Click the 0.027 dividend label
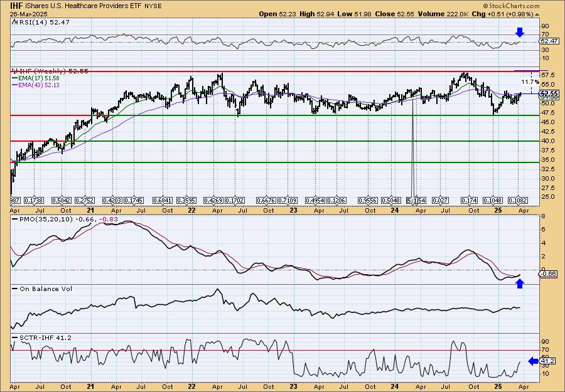Image resolution: width=565 pixels, height=392 pixels. pos(440,200)
